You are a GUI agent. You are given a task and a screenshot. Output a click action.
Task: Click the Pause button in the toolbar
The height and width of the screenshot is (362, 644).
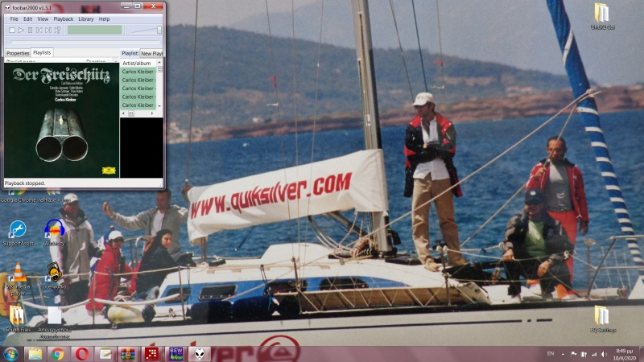click(30, 30)
